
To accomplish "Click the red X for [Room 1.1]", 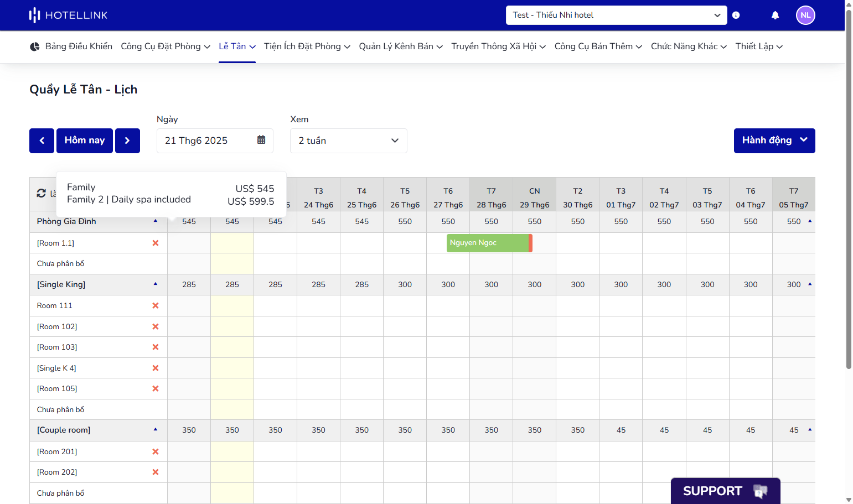I will coord(156,243).
